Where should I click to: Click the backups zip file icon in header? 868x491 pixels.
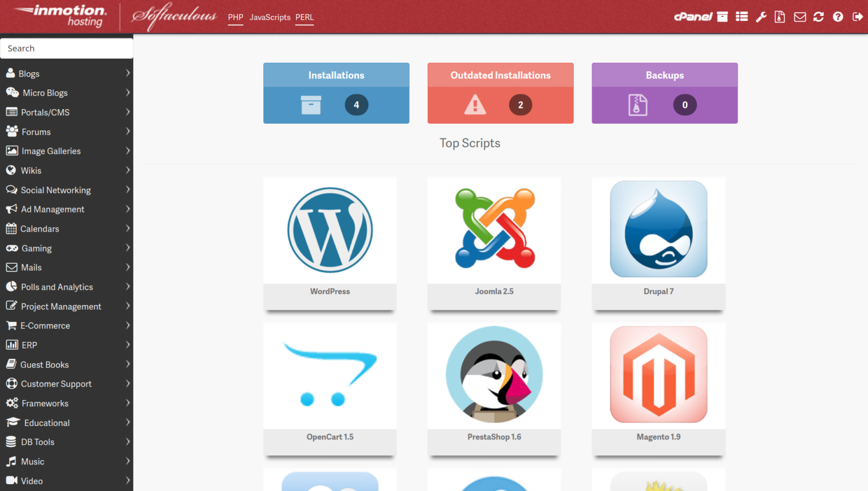[x=780, y=16]
